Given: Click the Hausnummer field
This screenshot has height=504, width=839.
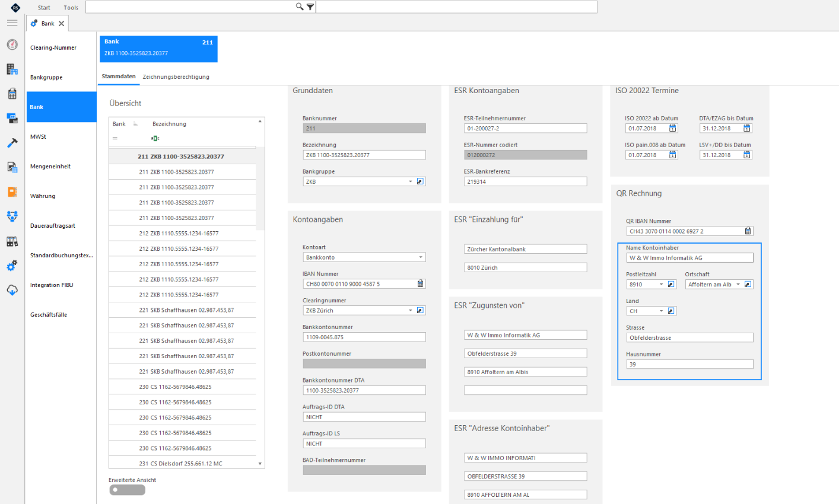Looking at the screenshot, I should 689,364.
